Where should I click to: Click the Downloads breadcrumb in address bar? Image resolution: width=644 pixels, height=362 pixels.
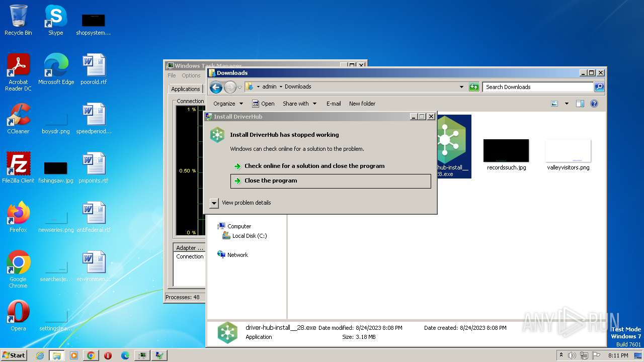point(298,87)
